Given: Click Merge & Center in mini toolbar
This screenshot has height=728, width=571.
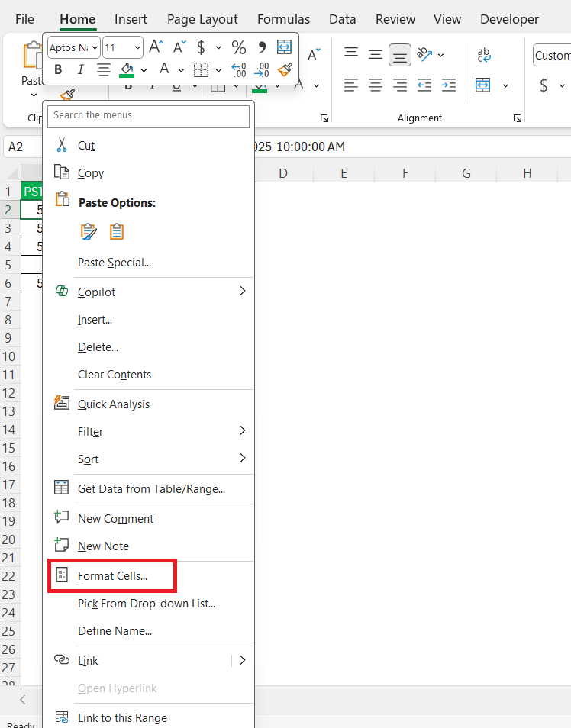Looking at the screenshot, I should (x=284, y=47).
